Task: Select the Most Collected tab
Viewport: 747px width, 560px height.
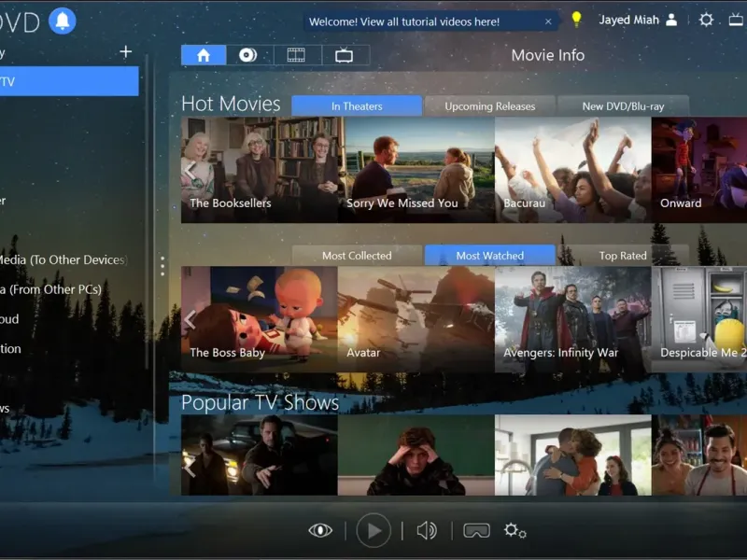Action: coord(357,256)
